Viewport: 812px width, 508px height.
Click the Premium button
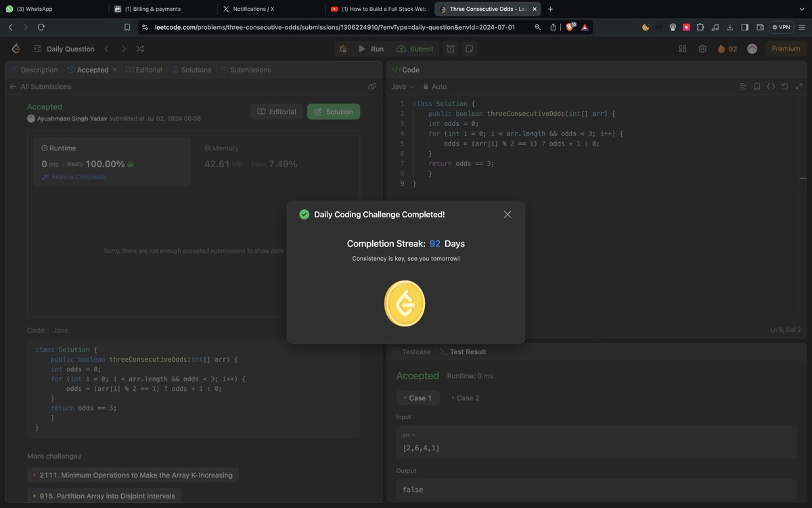[x=786, y=49]
